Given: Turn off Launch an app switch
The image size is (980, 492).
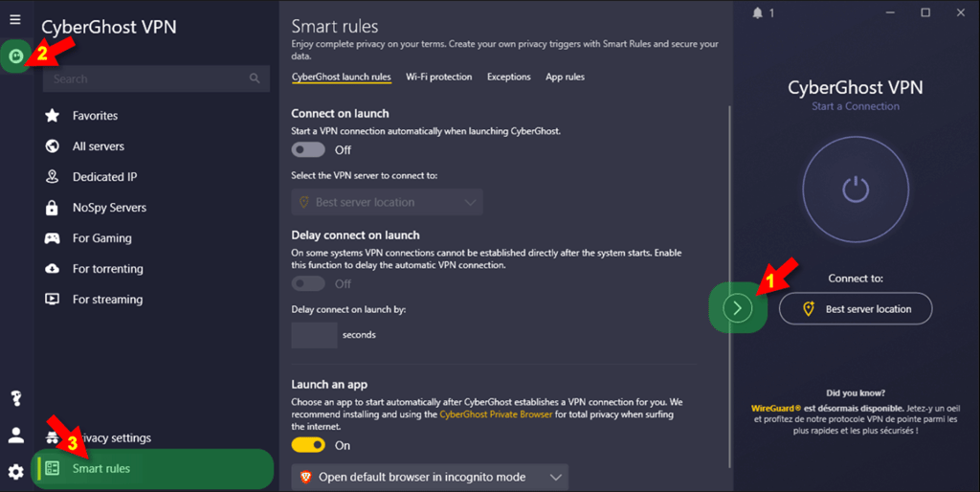Looking at the screenshot, I should 308,445.
